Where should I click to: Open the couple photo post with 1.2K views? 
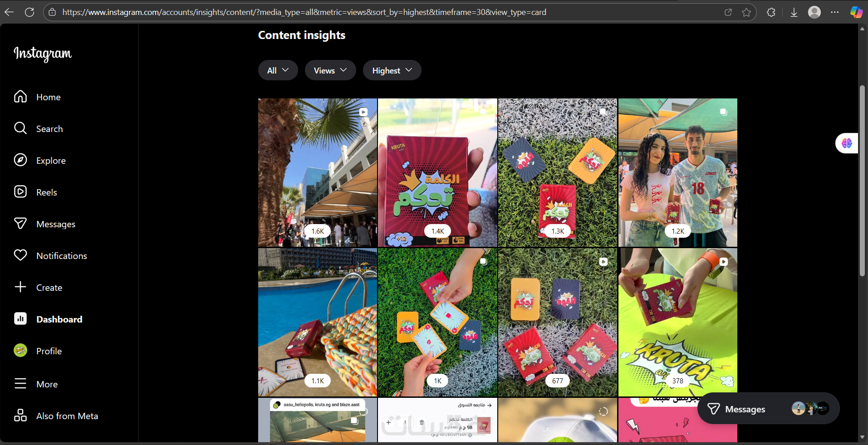678,173
